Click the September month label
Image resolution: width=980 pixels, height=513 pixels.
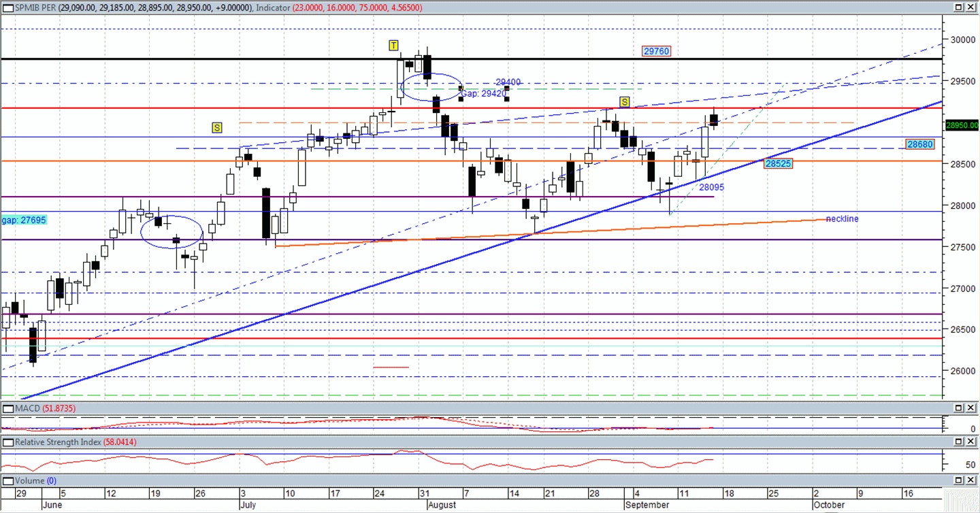(x=648, y=506)
